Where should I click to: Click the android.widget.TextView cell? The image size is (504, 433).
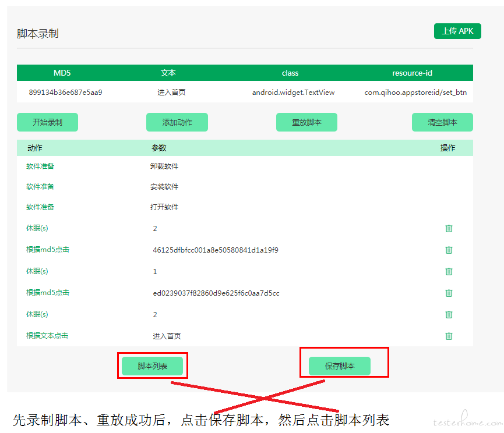pyautogui.click(x=293, y=93)
